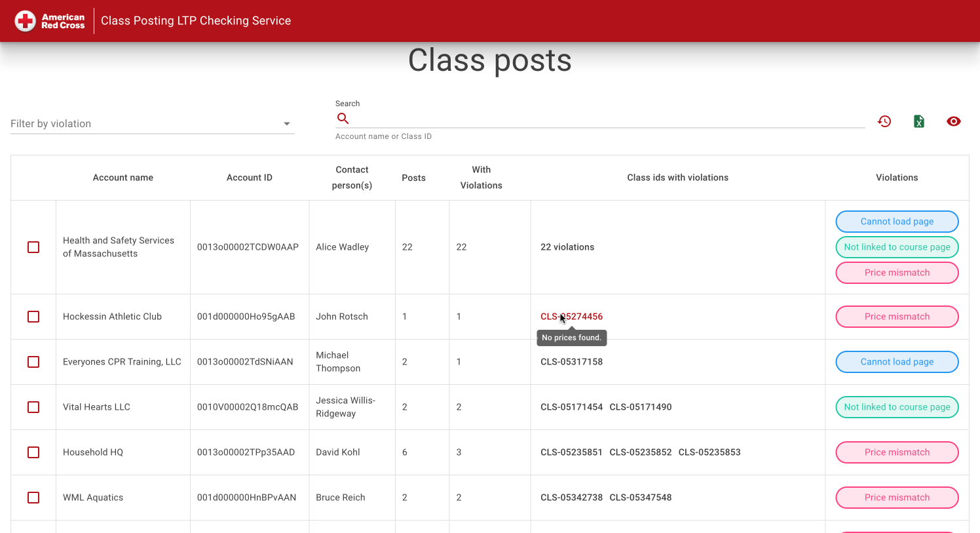
Task: Open class link CLS-05171454
Action: [x=571, y=407]
